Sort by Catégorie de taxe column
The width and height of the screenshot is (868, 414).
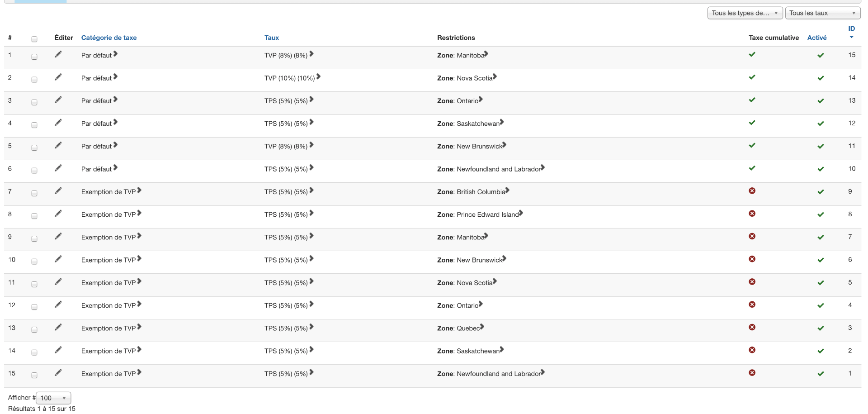[x=109, y=38]
